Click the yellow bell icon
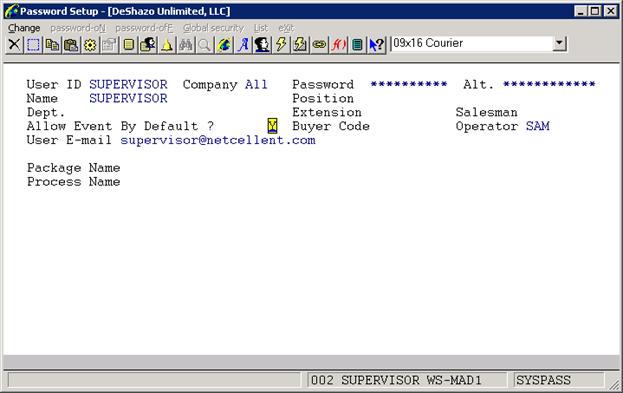The width and height of the screenshot is (623, 393). click(x=166, y=45)
